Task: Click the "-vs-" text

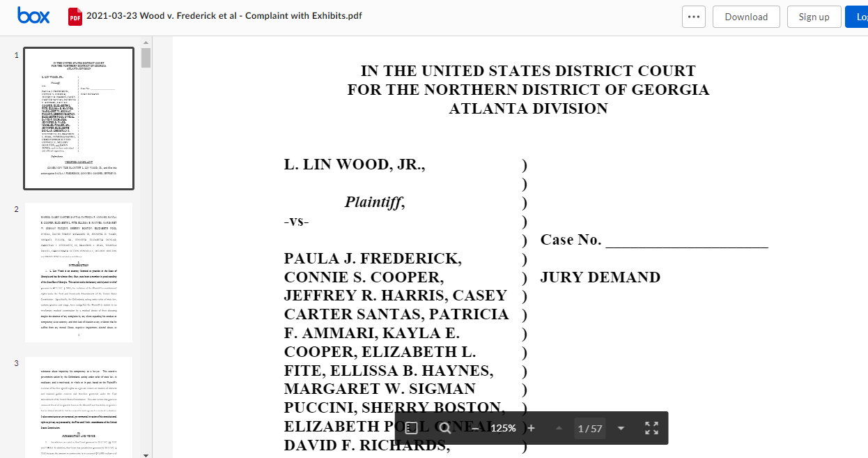Action: pyautogui.click(x=296, y=222)
